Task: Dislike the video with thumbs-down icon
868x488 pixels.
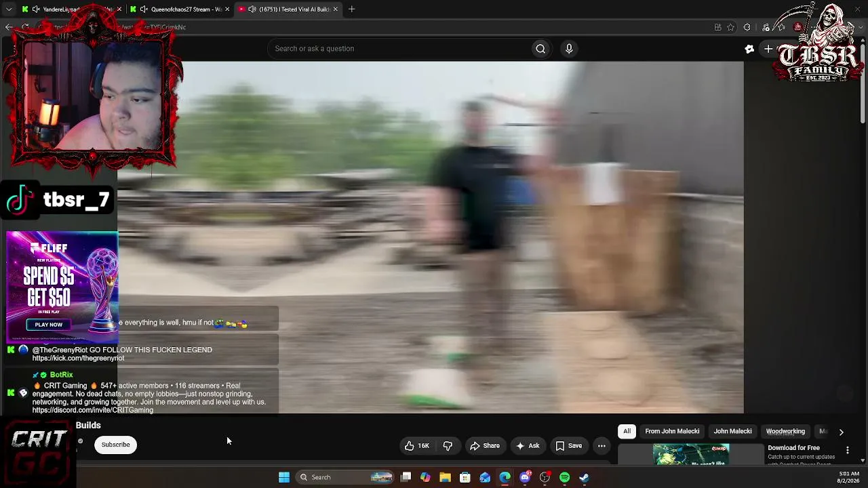Action: (448, 446)
